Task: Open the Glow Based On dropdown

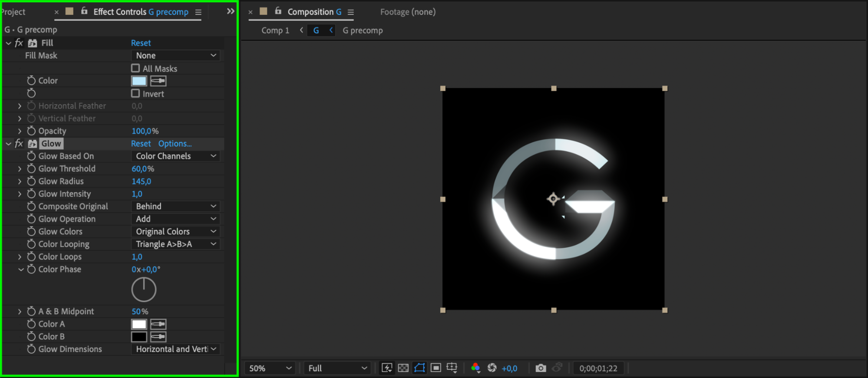Action: (175, 156)
